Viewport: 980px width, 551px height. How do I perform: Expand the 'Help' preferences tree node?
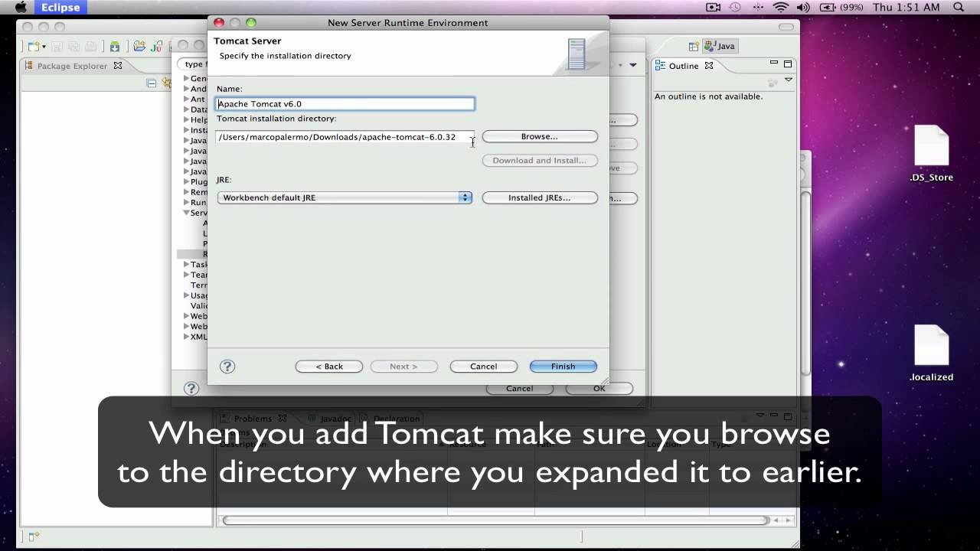[186, 120]
